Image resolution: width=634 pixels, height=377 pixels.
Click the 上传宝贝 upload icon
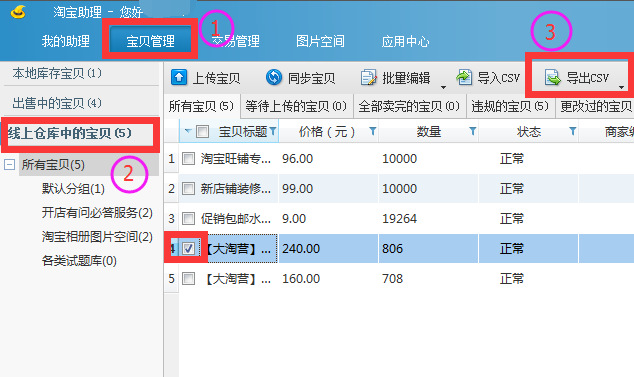[179, 77]
